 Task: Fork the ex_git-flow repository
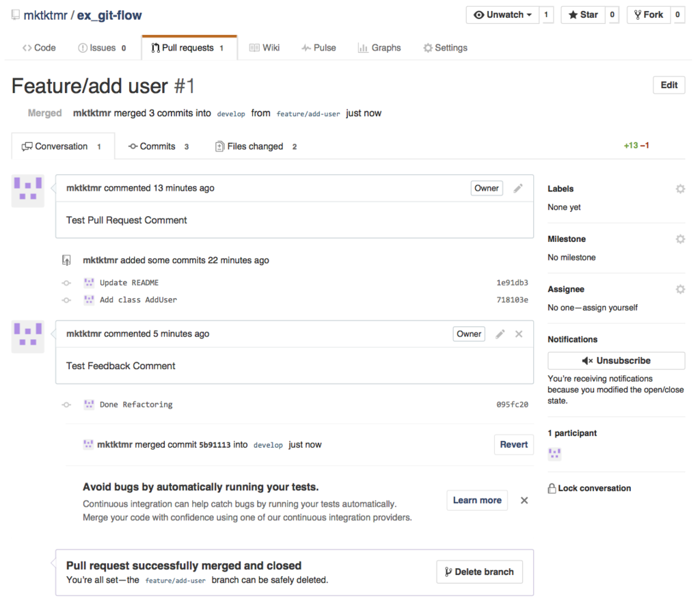click(x=649, y=15)
